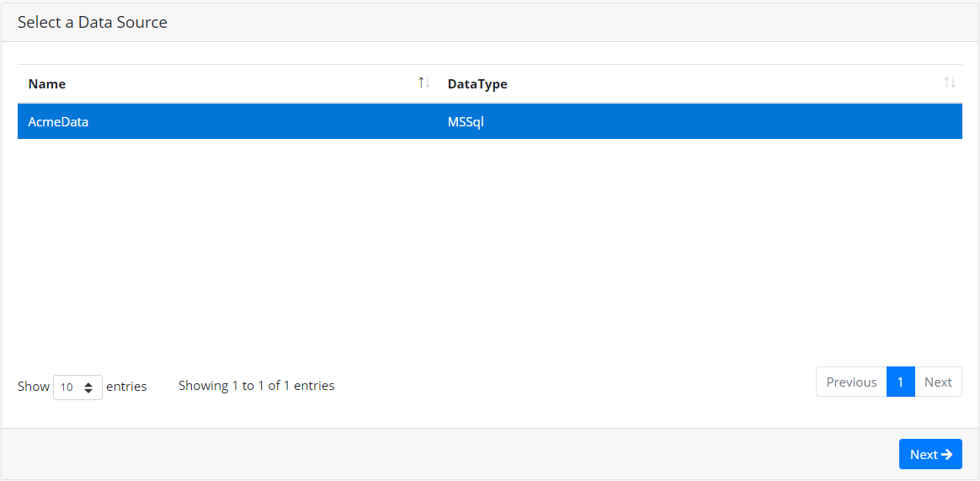Sort by DataType using the arrows icon
The height and width of the screenshot is (481, 980).
point(950,83)
